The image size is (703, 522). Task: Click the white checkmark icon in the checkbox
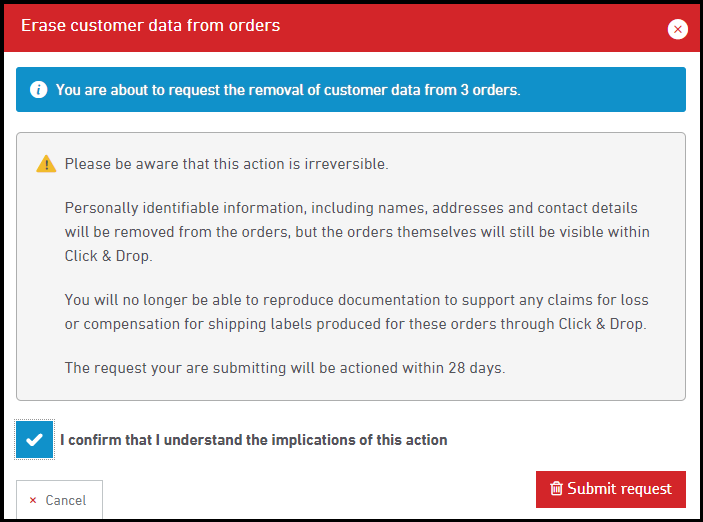[35, 439]
